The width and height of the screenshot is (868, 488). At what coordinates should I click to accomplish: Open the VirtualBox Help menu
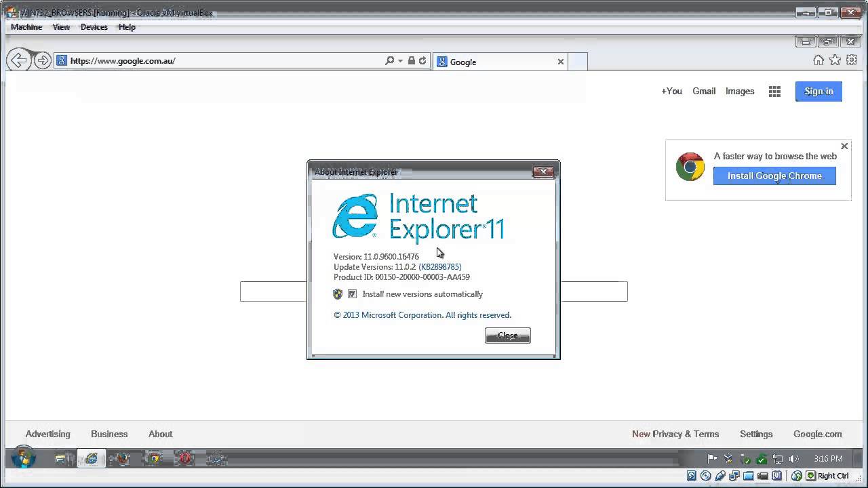(127, 27)
